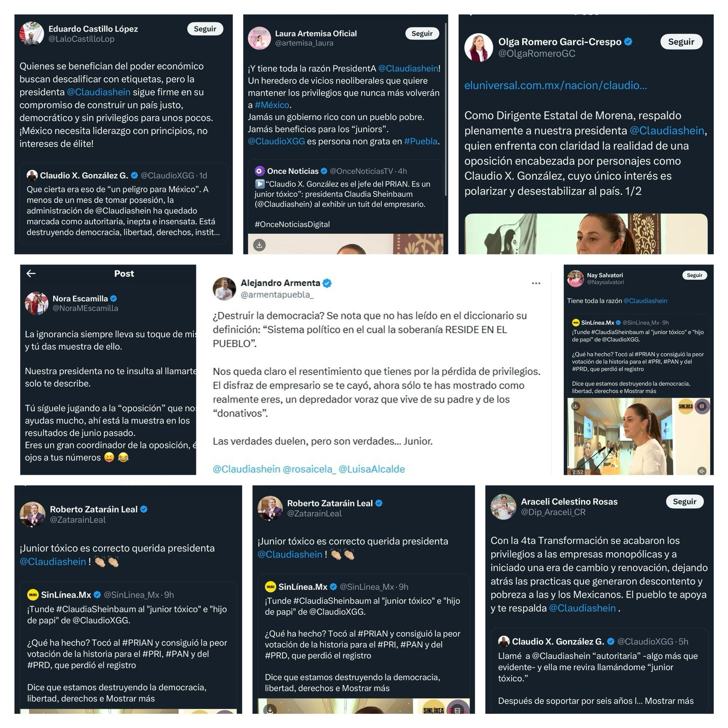
Task: Click Olga Romero Garci-Crespo's verified badge
Action: (x=628, y=42)
